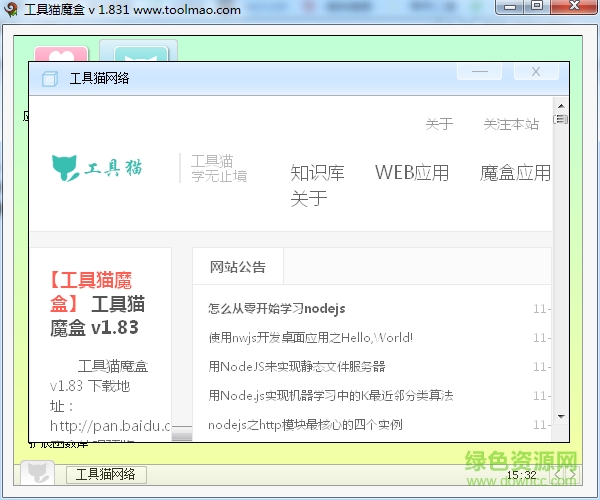600x500 pixels.
Task: Click the app icon in main title bar
Action: (11, 9)
